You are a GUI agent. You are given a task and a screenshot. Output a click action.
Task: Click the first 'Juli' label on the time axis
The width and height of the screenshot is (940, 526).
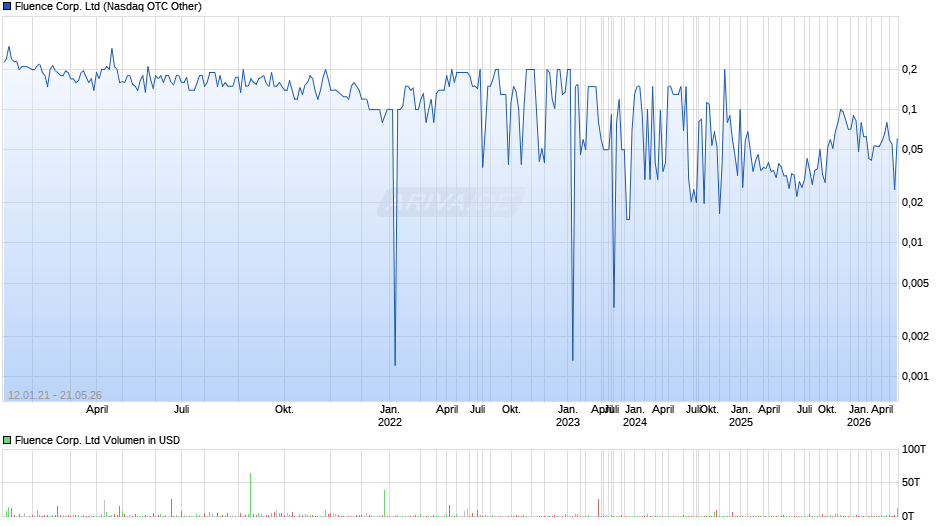(x=182, y=409)
